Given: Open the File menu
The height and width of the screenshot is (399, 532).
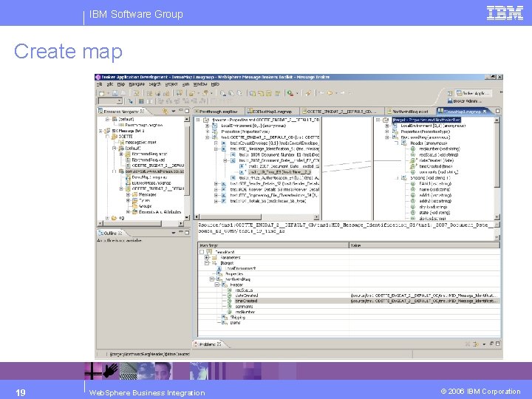Looking at the screenshot, I should tap(100, 84).
